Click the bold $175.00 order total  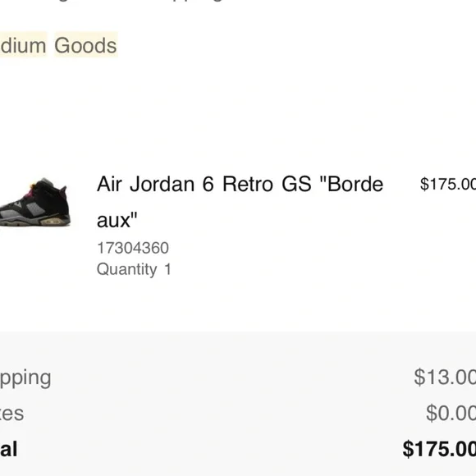click(x=439, y=449)
